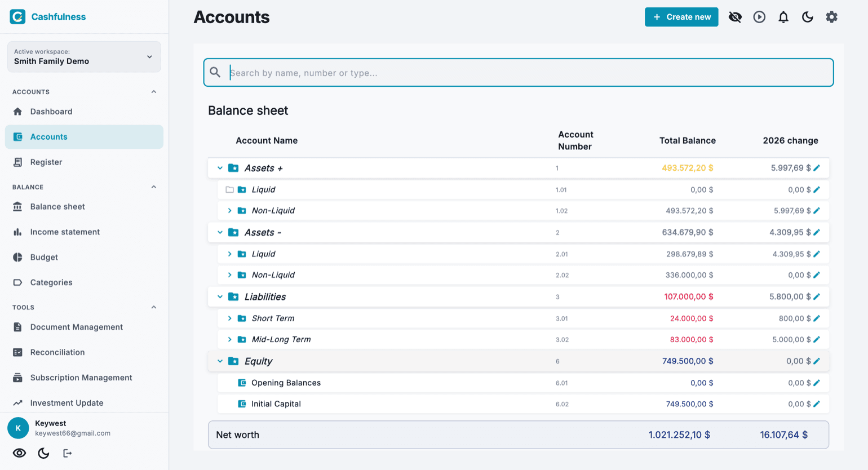This screenshot has height=470, width=868.
Task: Open Document Management tool
Action: [84, 327]
